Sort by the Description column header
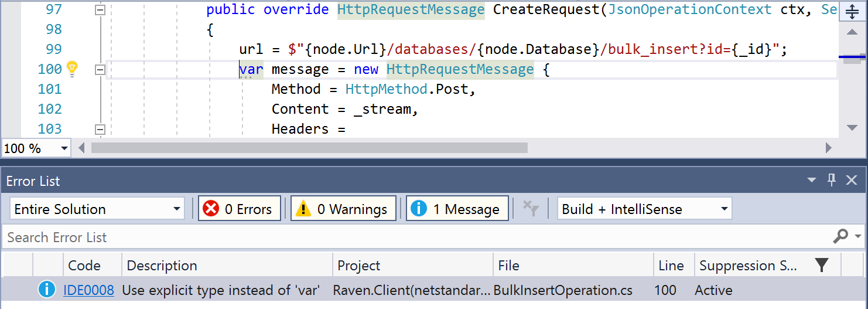 (x=227, y=266)
